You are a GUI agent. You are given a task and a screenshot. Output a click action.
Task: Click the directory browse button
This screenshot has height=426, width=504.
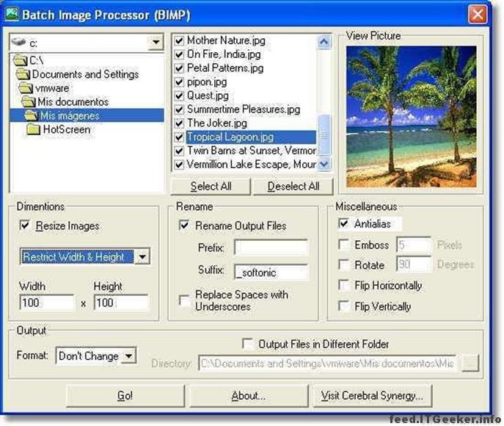click(x=470, y=364)
